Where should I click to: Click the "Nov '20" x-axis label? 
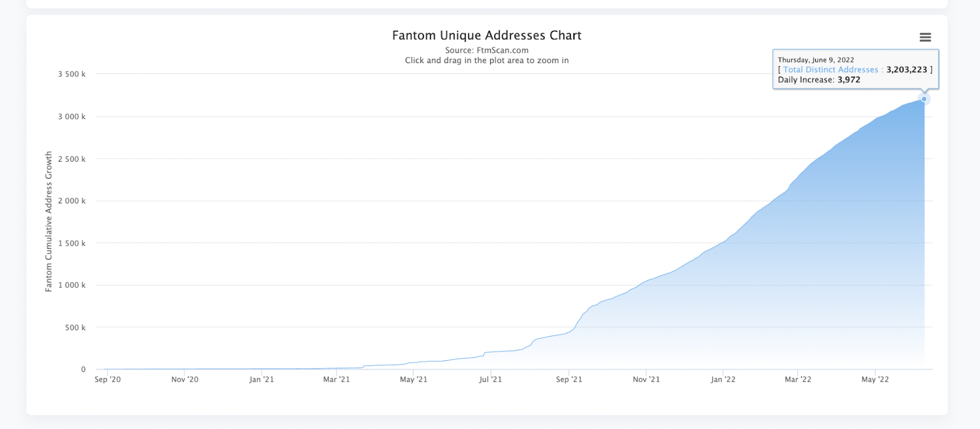coord(185,379)
